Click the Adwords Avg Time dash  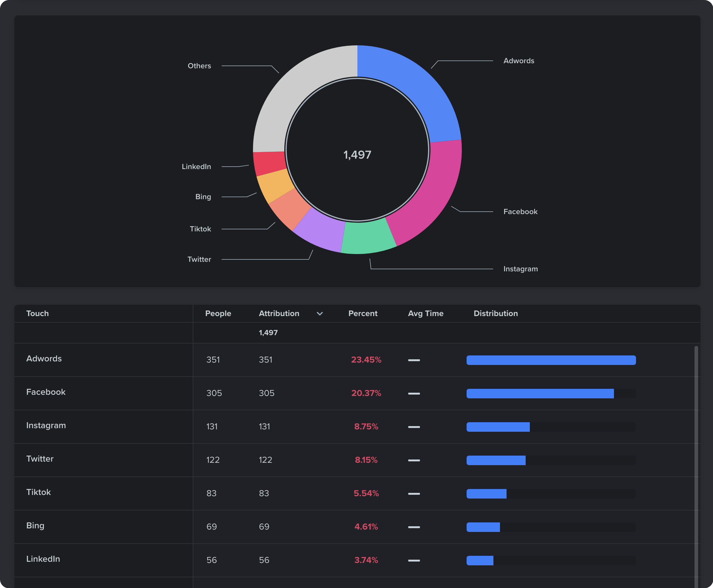coord(414,360)
